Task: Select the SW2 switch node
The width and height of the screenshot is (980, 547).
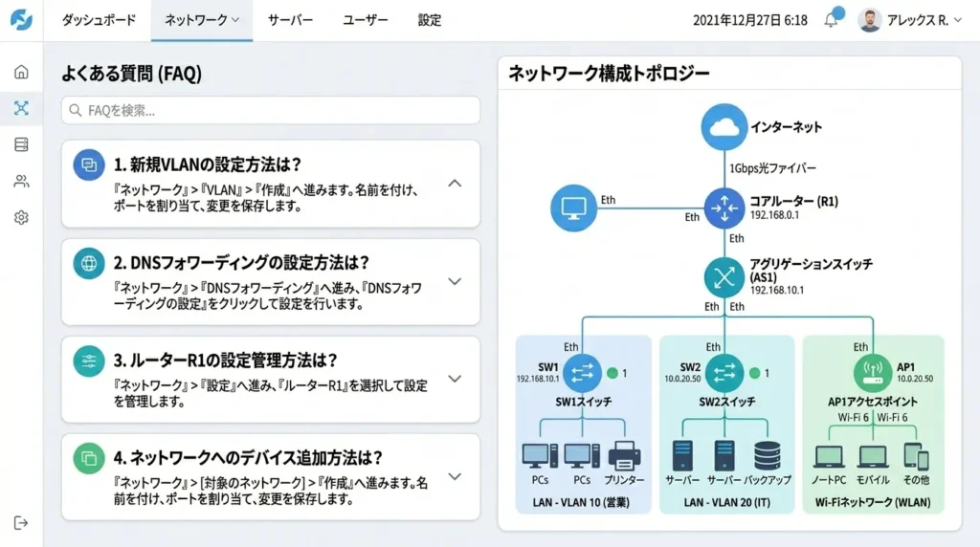Action: click(x=724, y=373)
